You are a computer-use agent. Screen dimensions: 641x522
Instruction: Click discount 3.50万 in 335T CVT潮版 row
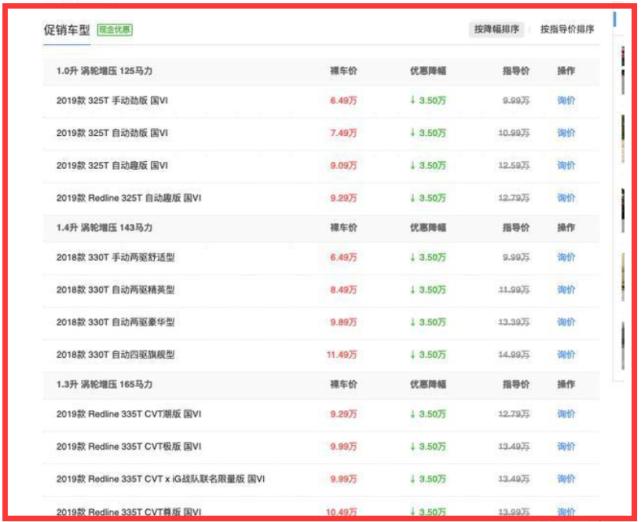[x=428, y=414]
